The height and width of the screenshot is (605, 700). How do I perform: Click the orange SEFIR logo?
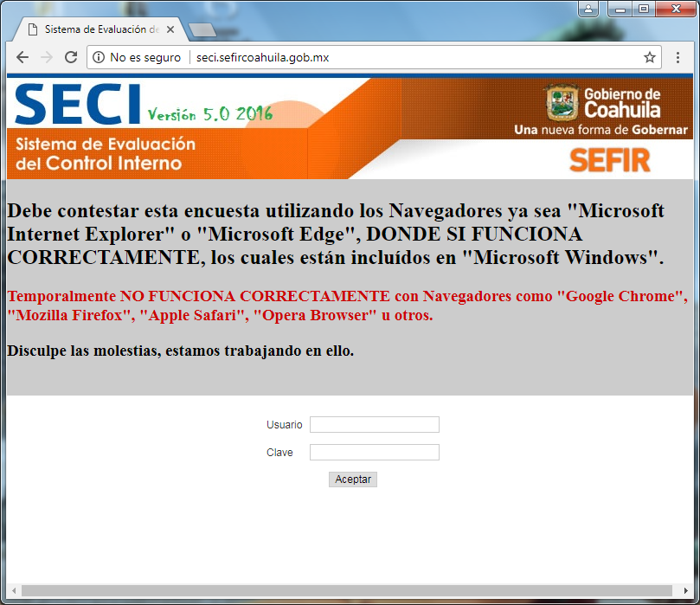click(x=609, y=159)
